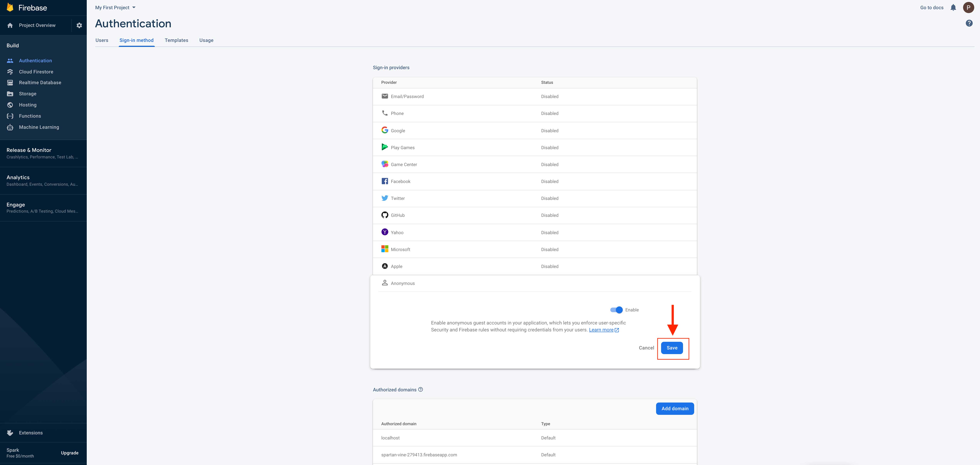Click Go to docs link
This screenshot has width=980, height=465.
(932, 8)
